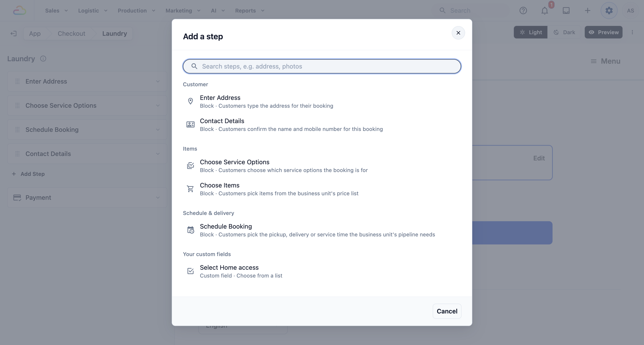Add the Schedule Booking step
The height and width of the screenshot is (345, 644).
322,230
